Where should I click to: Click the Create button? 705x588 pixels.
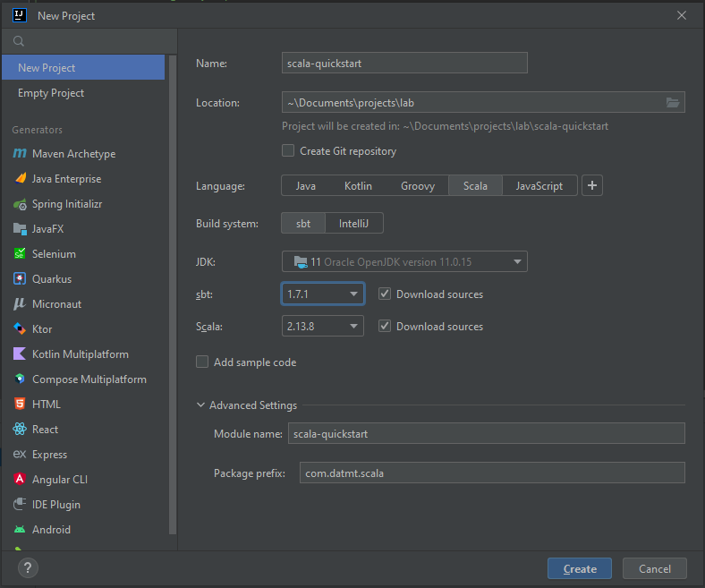tap(580, 568)
